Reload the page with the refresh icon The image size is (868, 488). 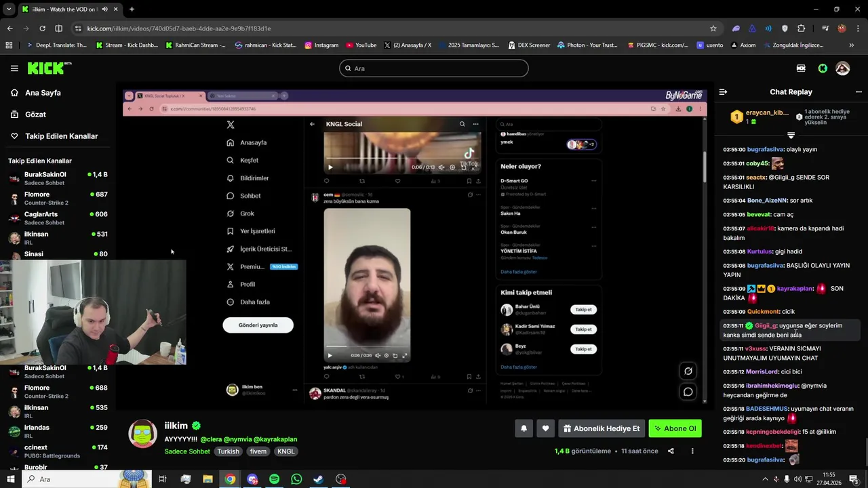point(42,28)
